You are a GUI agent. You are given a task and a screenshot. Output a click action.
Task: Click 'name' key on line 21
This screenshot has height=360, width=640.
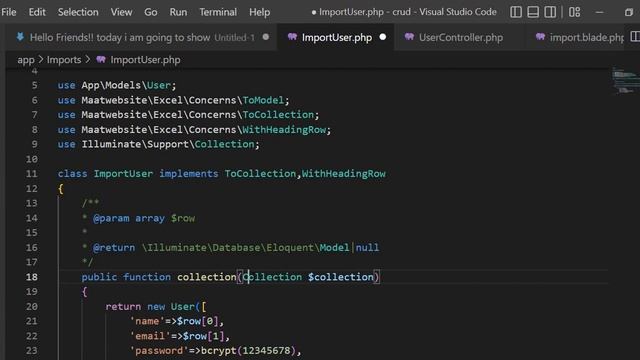pos(147,321)
